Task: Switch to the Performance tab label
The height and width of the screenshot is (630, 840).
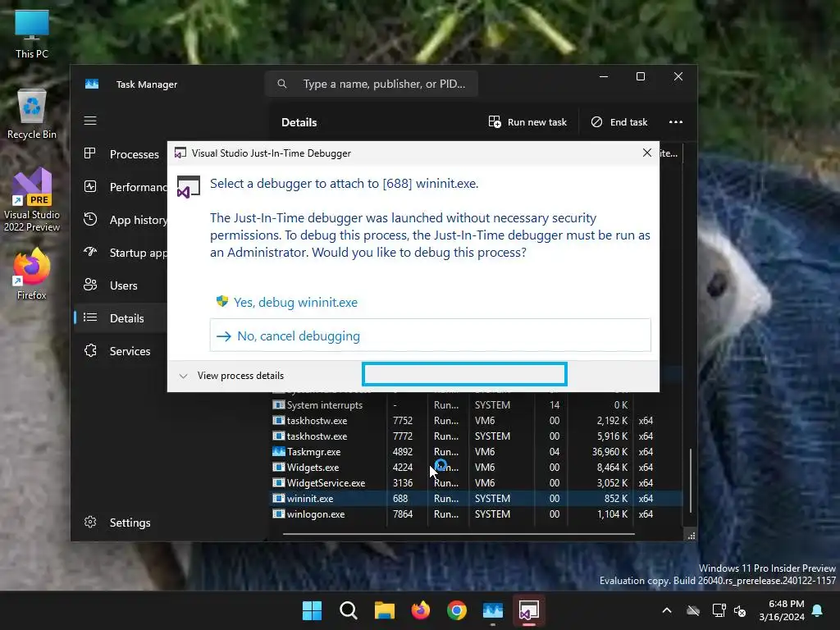Action: click(138, 187)
